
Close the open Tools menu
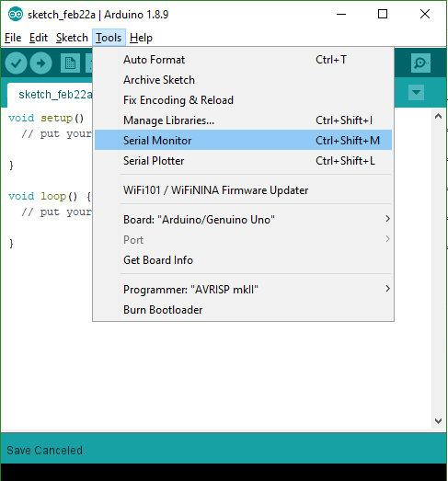tap(109, 38)
